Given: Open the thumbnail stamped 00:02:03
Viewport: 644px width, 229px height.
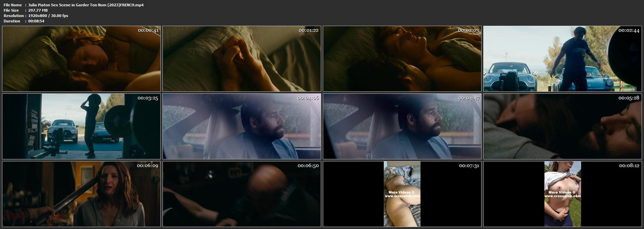Looking at the screenshot, I should coord(402,59).
